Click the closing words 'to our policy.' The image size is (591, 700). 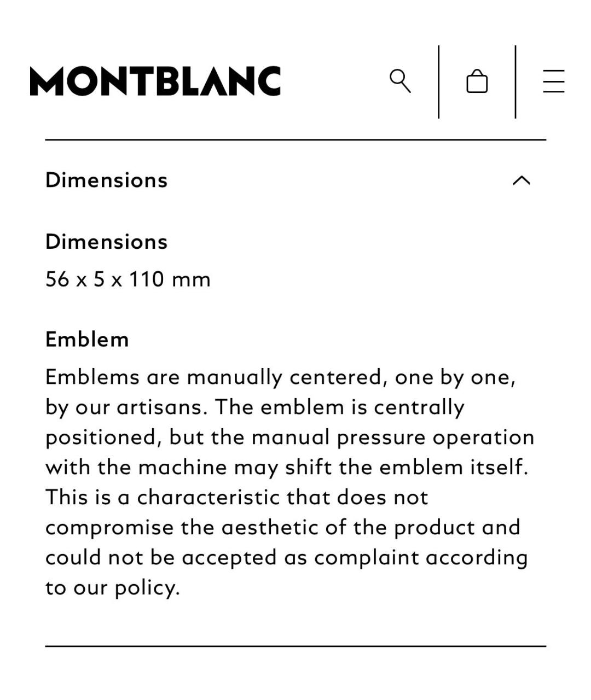112,588
